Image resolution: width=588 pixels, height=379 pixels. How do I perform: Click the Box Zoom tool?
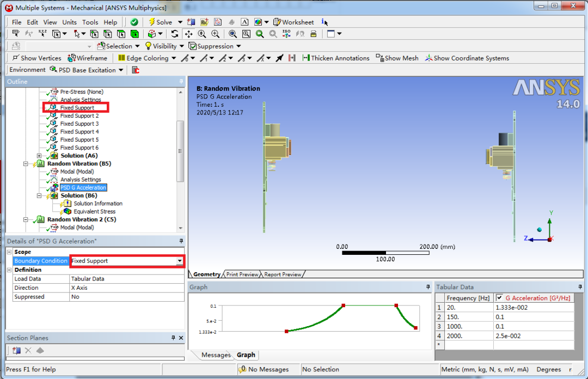coord(215,34)
